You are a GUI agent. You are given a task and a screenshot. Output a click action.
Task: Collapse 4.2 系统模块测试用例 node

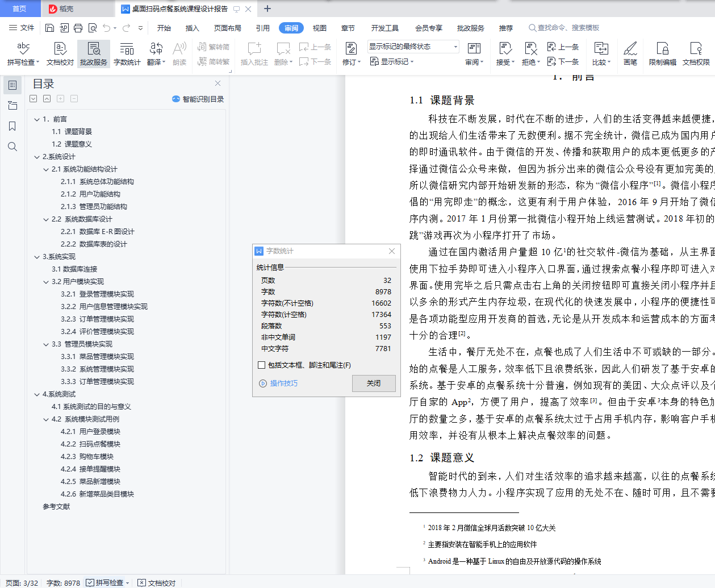tap(46, 419)
